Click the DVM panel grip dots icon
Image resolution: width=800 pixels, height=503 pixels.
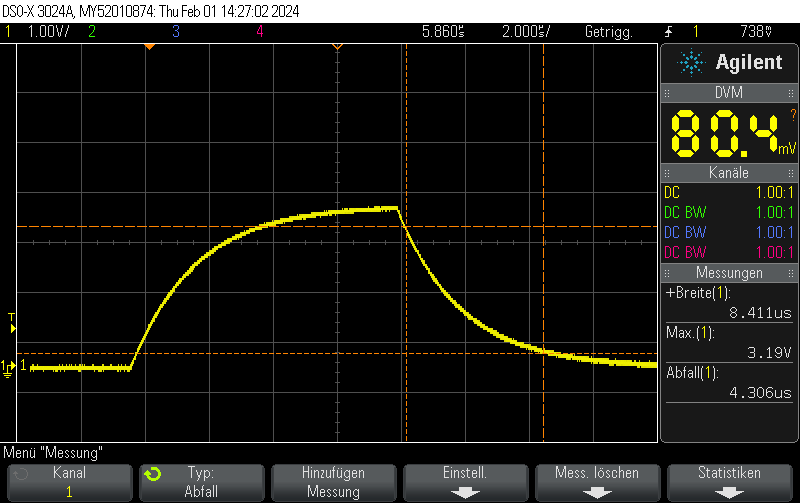click(x=667, y=93)
